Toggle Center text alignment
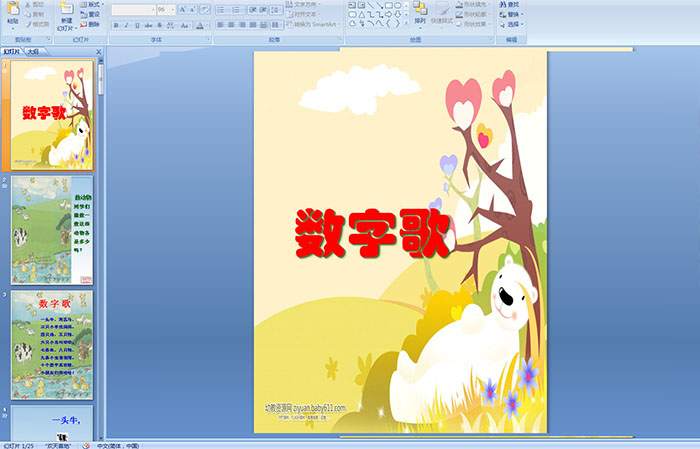Viewport: 700px width, 449px height. (x=231, y=25)
